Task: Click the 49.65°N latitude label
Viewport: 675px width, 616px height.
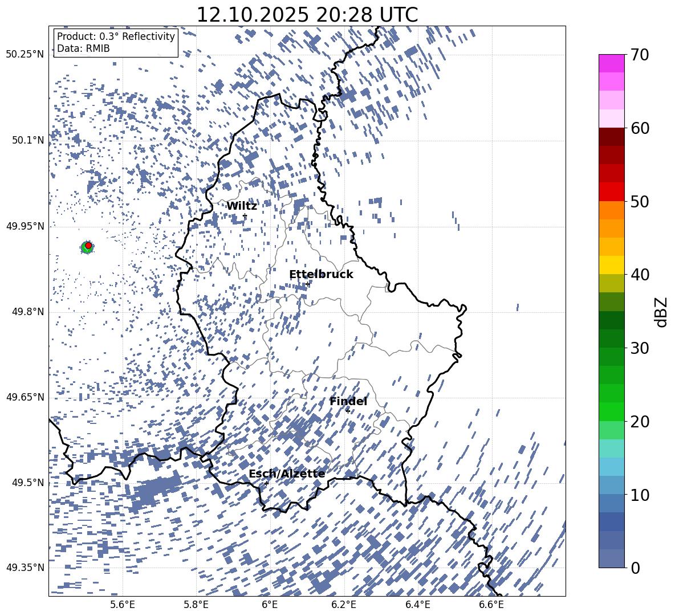Action: tap(25, 397)
